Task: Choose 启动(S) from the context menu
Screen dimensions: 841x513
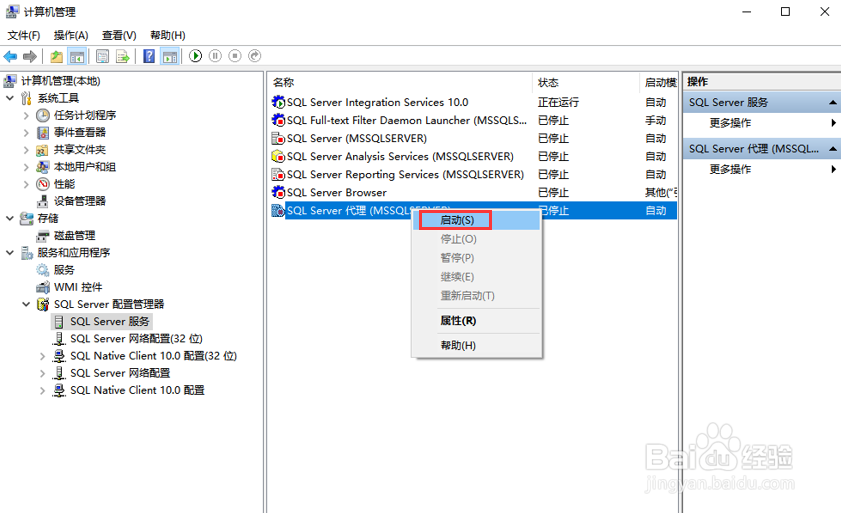Action: pos(477,220)
